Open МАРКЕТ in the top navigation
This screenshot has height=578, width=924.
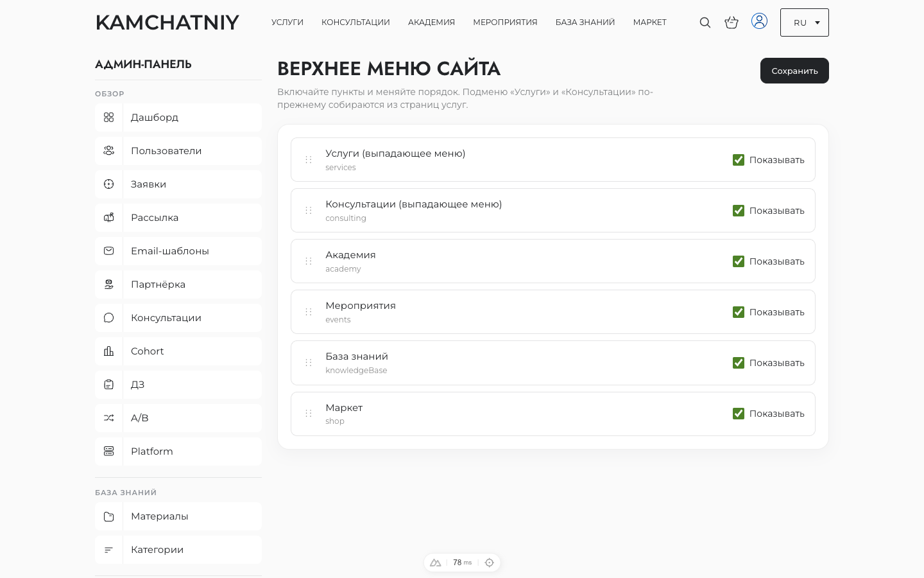[650, 22]
